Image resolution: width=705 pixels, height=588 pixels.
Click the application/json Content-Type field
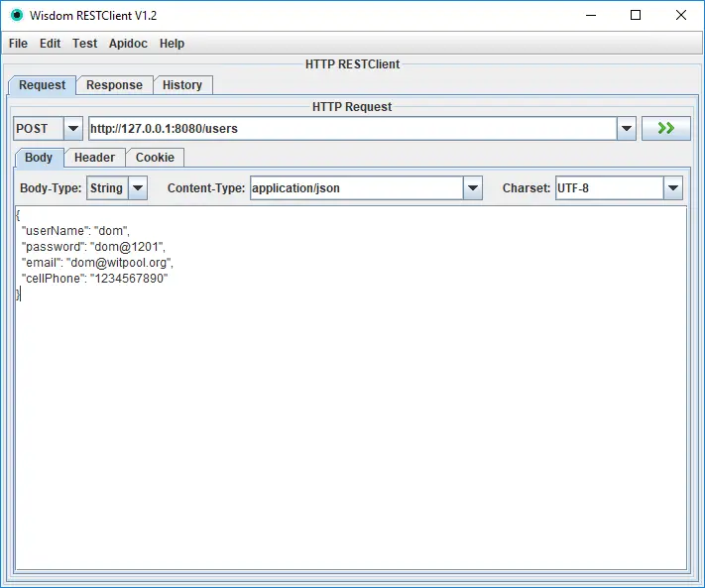357,188
